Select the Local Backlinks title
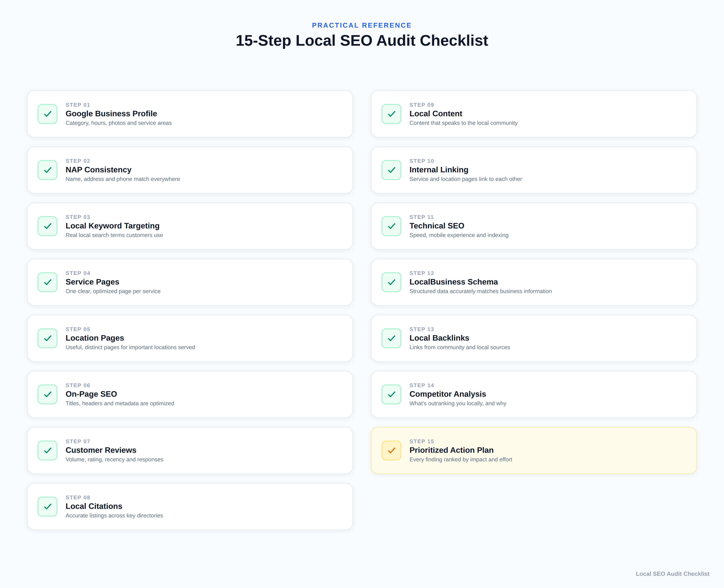Image resolution: width=724 pixels, height=588 pixels. click(x=439, y=338)
